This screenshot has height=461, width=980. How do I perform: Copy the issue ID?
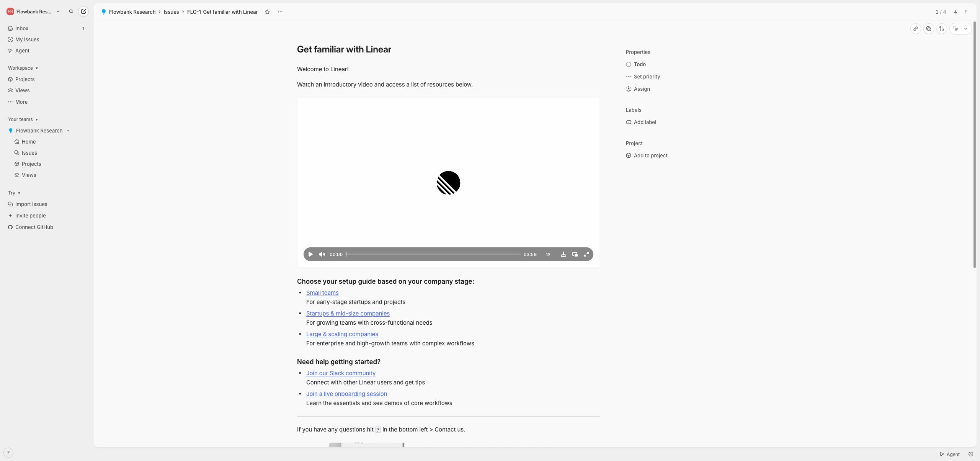(929, 29)
